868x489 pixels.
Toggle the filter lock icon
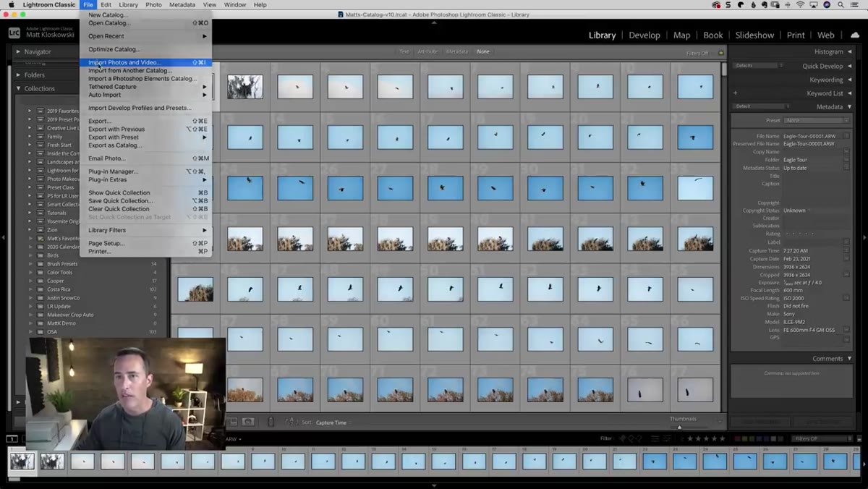coord(720,53)
